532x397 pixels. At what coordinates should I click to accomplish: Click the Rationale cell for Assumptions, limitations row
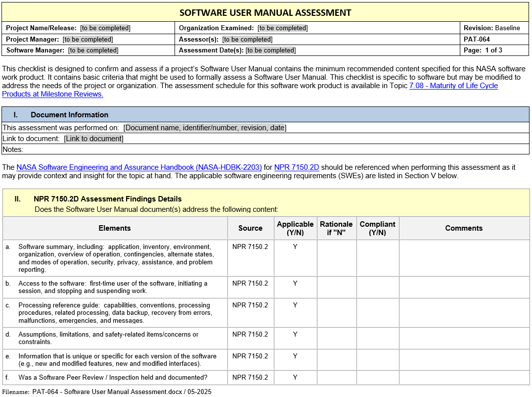(x=336, y=338)
